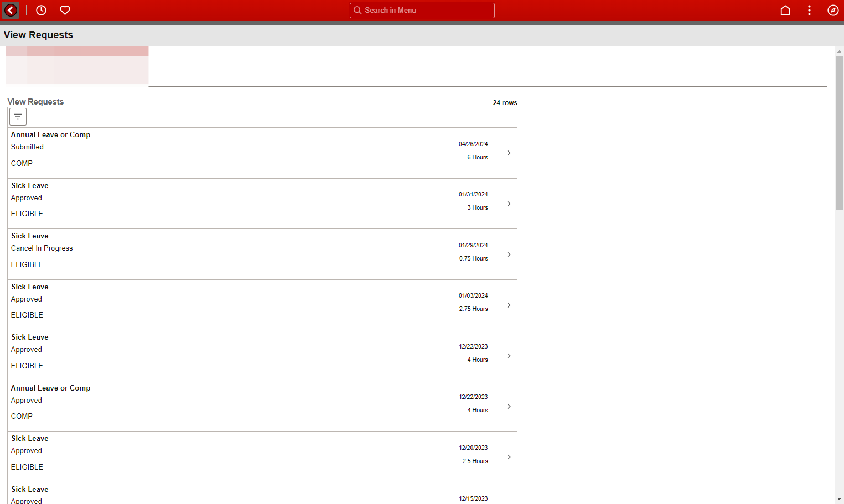Select the Cancel In Progress status text
Viewport: 844px width, 504px height.
pyautogui.click(x=42, y=248)
